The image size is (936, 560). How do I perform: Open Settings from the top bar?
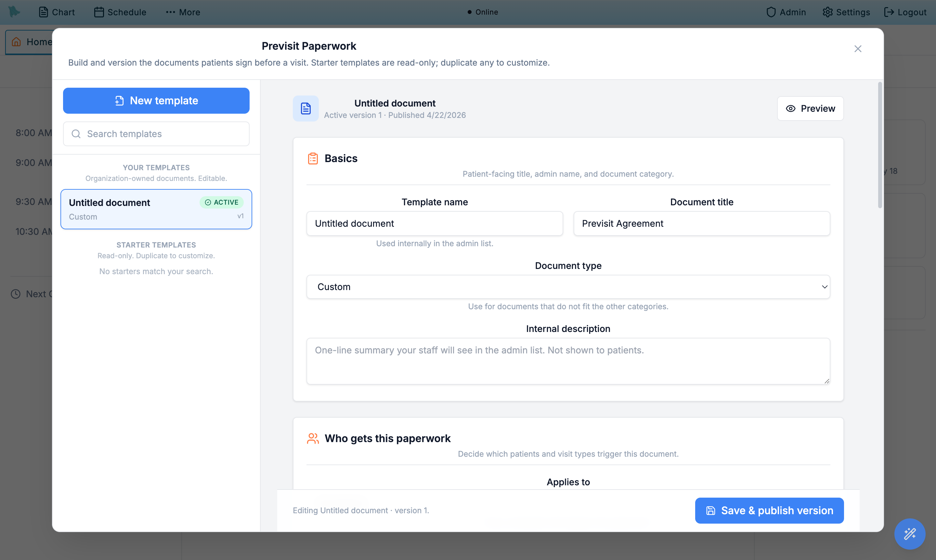pos(846,12)
